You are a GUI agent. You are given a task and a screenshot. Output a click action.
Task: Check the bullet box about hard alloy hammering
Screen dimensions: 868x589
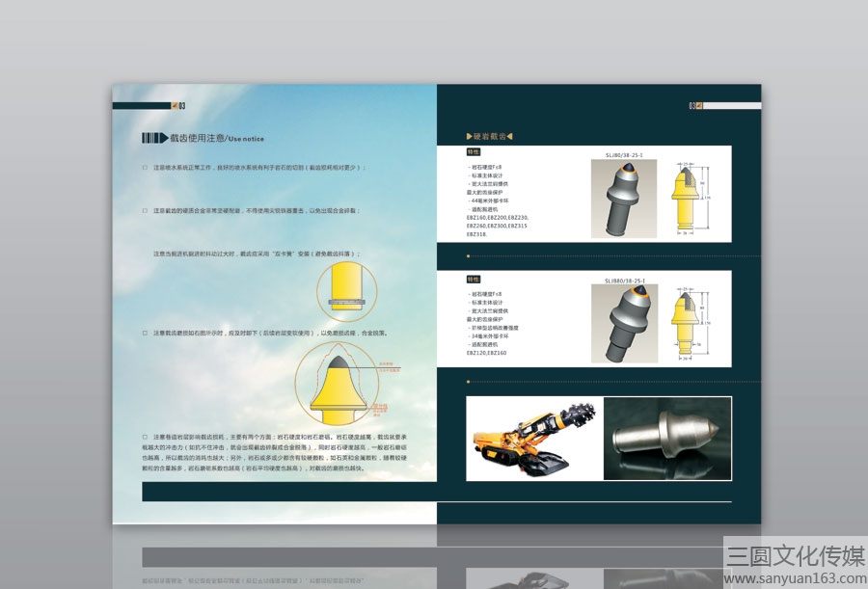pos(145,210)
